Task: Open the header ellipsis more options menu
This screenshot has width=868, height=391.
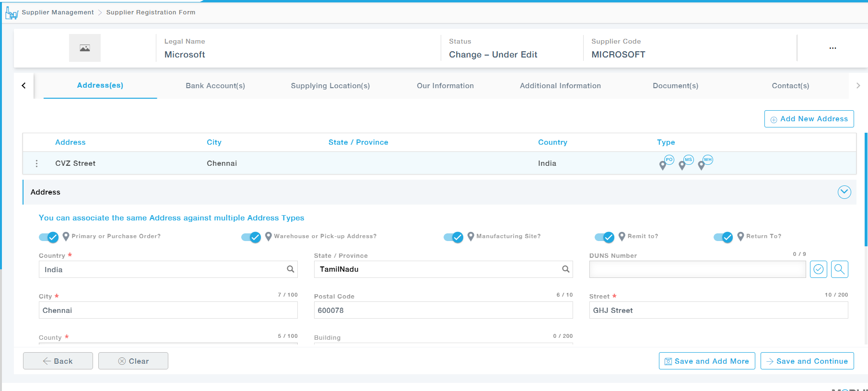Action: point(833,48)
